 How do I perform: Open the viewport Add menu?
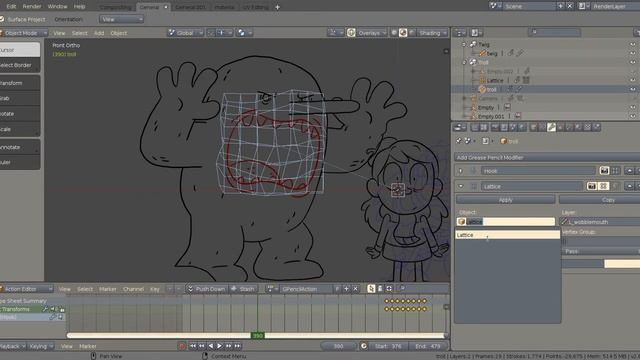click(99, 33)
